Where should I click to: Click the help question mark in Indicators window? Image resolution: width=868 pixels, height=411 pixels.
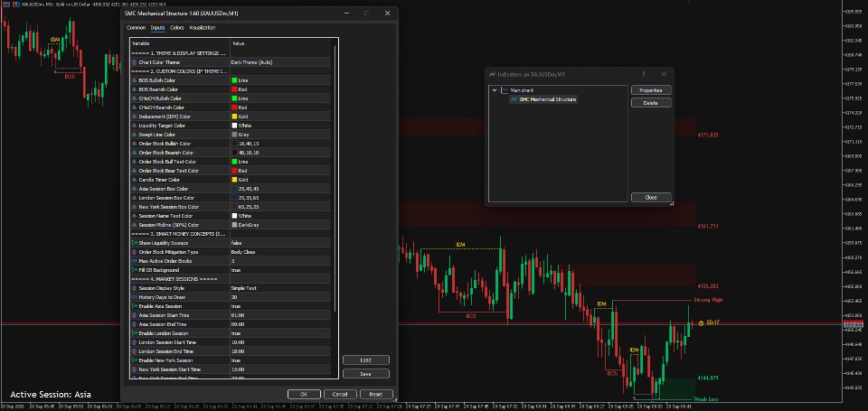click(x=643, y=74)
